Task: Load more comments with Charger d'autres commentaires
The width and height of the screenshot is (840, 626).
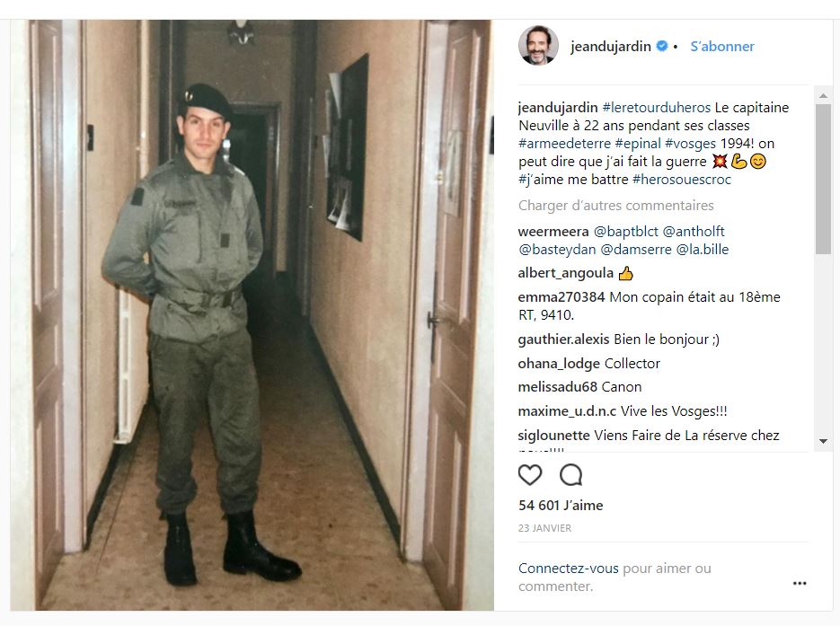Action: pyautogui.click(x=615, y=206)
